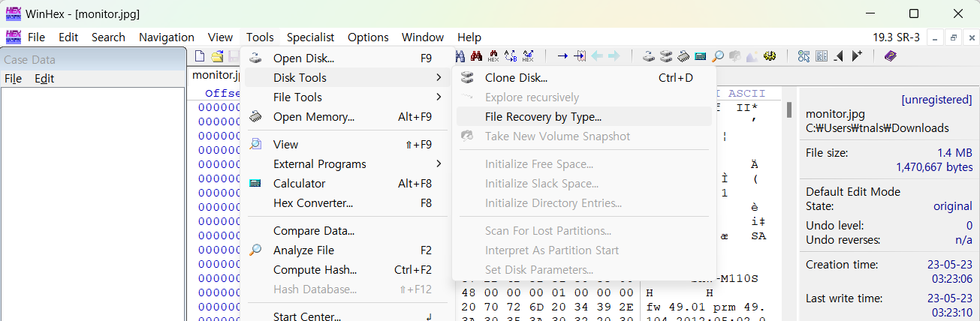Click the Open RAM memory chip icon

pyautogui.click(x=683, y=56)
